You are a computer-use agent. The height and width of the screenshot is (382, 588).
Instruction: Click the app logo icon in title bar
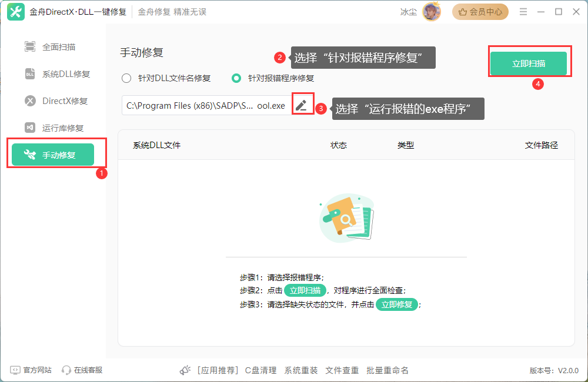(x=16, y=12)
